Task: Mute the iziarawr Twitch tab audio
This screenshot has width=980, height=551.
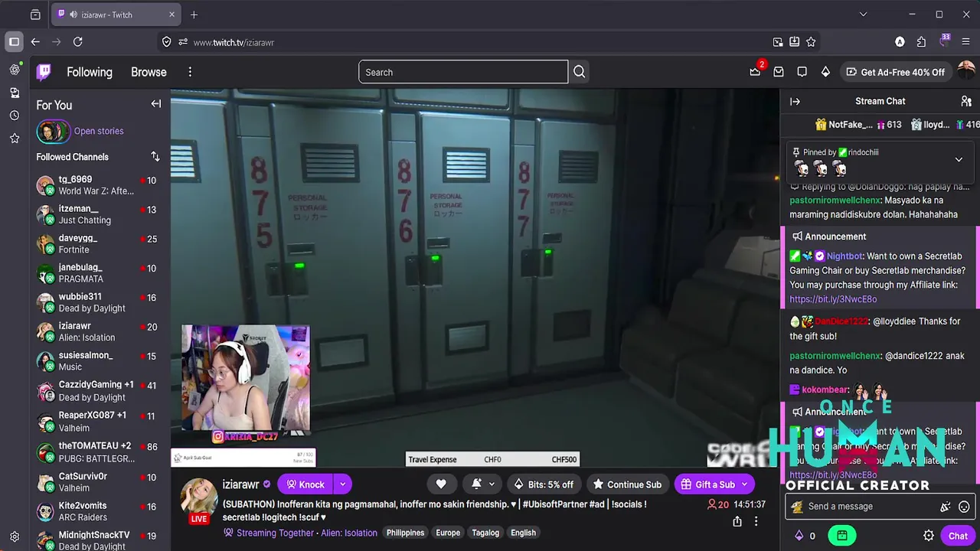Action: click(73, 15)
